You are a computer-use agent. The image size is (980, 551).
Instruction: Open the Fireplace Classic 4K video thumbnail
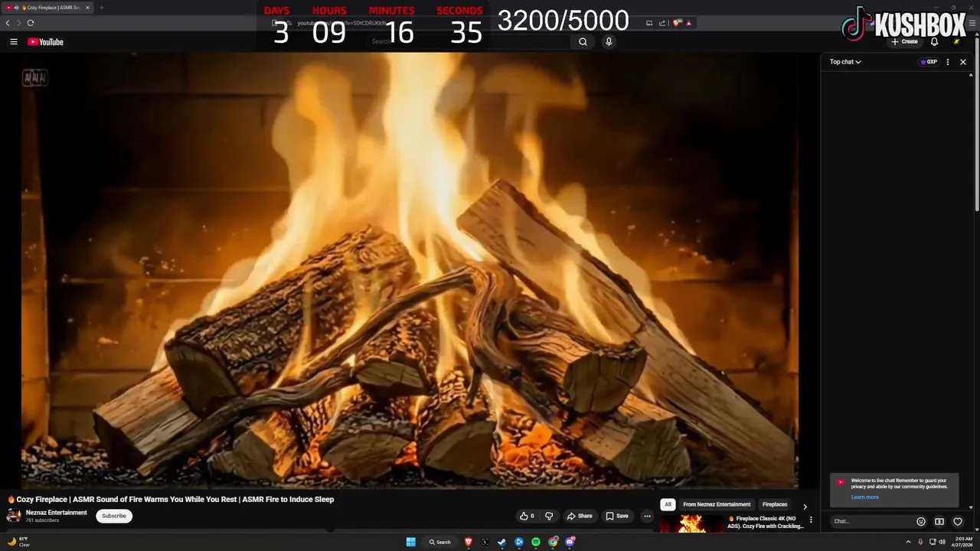tap(691, 523)
